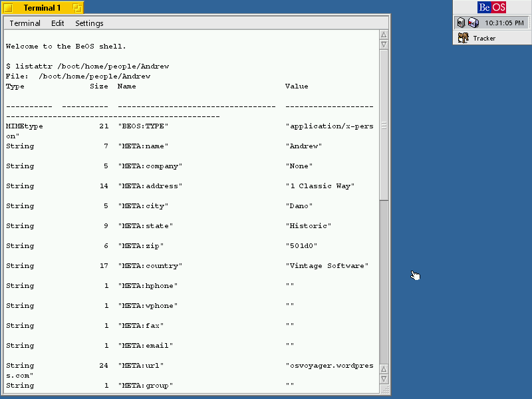The image size is (532, 399).
Task: Click the zoom button on the Terminal 1 tab
Action: click(78, 7)
